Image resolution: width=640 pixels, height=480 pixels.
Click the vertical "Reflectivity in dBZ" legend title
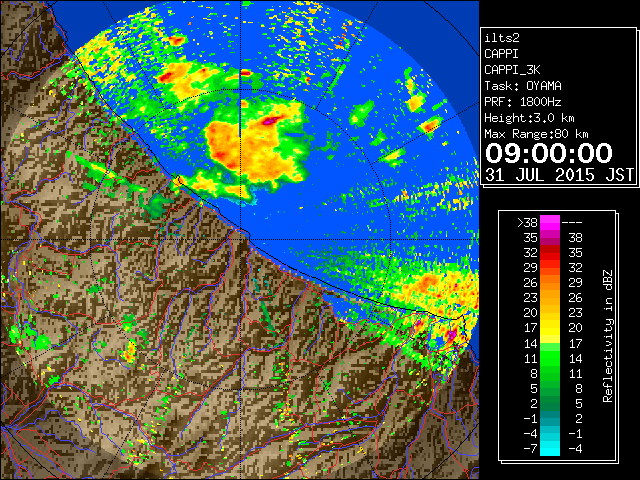coord(608,336)
